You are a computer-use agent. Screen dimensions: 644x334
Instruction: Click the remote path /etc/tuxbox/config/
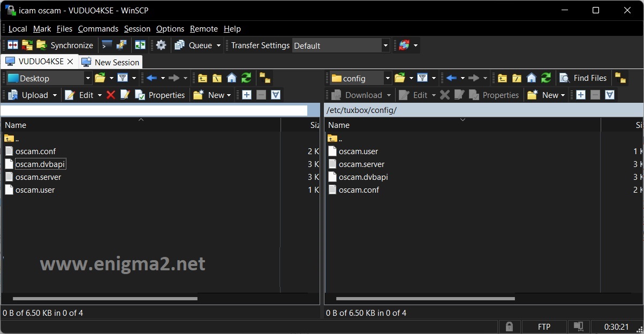tap(361, 110)
